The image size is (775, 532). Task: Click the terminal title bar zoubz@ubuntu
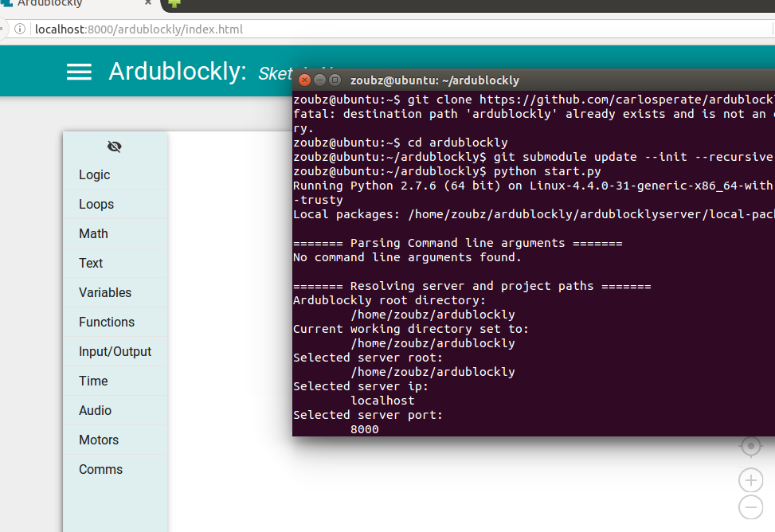(434, 80)
